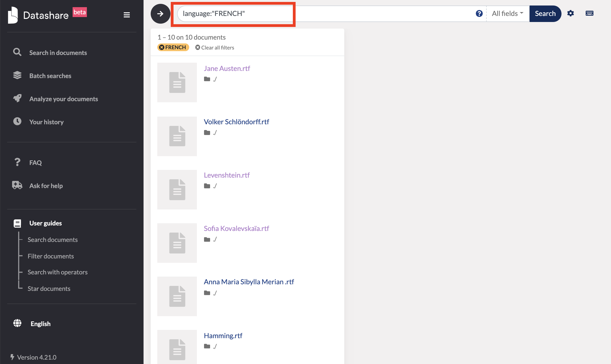Open Search with operators guide
Screen dimensions: 611x364
pos(57,272)
